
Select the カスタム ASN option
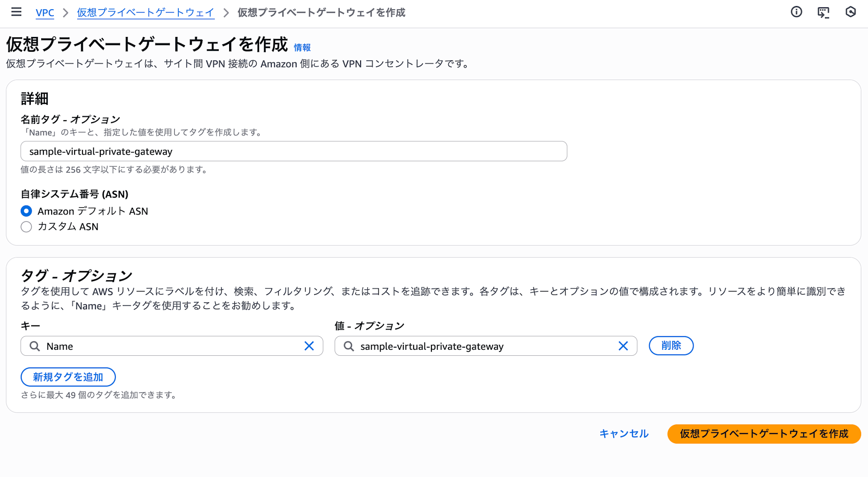(x=26, y=226)
